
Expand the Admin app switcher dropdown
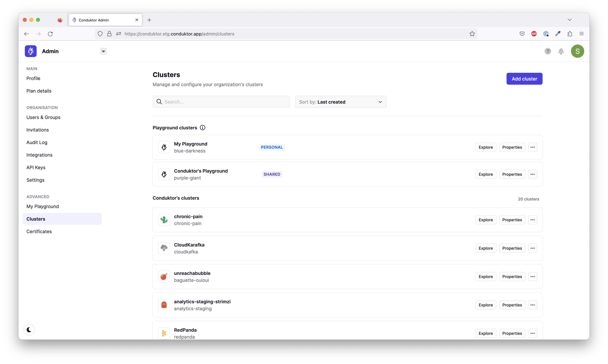click(x=103, y=51)
